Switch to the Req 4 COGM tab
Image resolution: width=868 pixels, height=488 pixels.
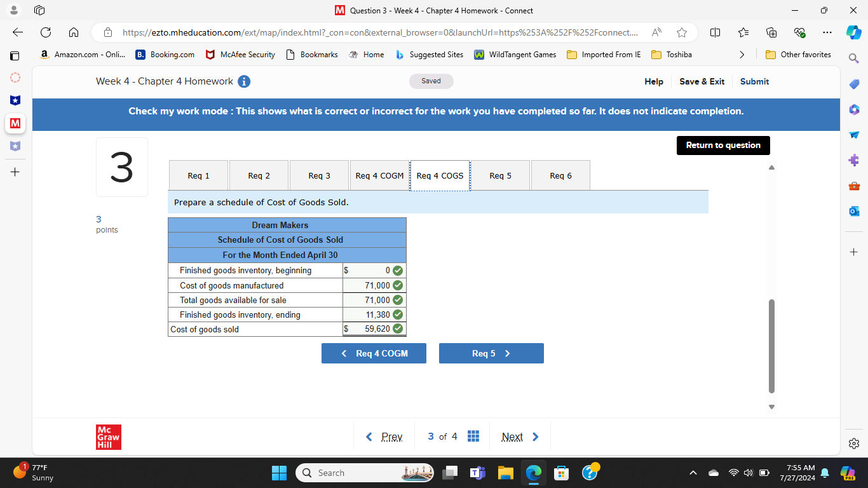pyautogui.click(x=380, y=175)
